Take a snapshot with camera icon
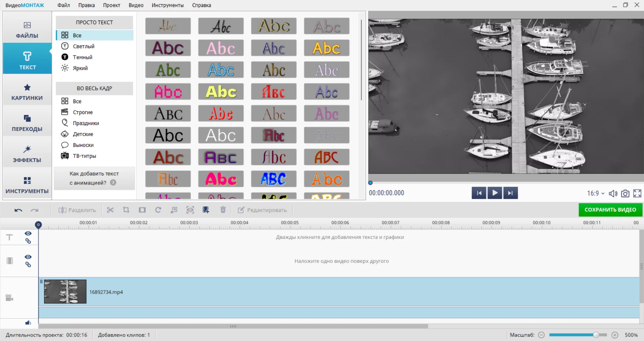644x341 pixels. 625,194
